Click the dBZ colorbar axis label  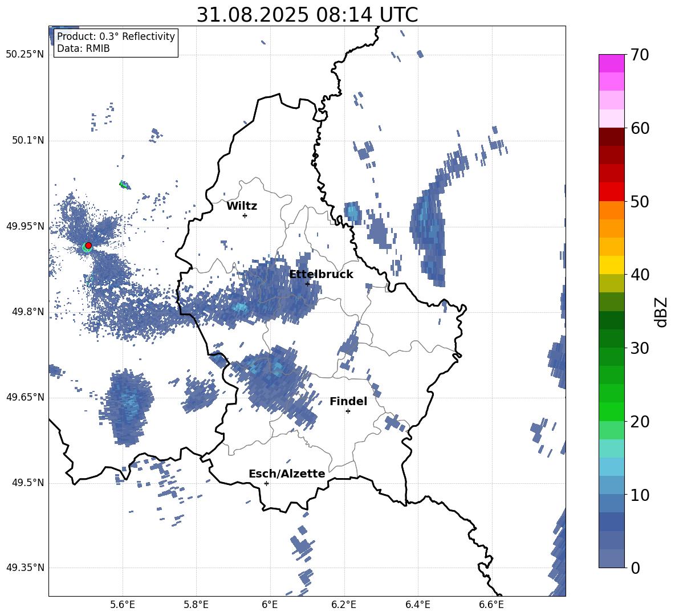[662, 312]
